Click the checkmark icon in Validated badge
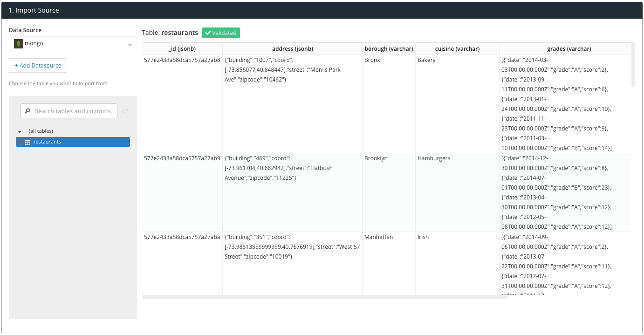 click(208, 33)
